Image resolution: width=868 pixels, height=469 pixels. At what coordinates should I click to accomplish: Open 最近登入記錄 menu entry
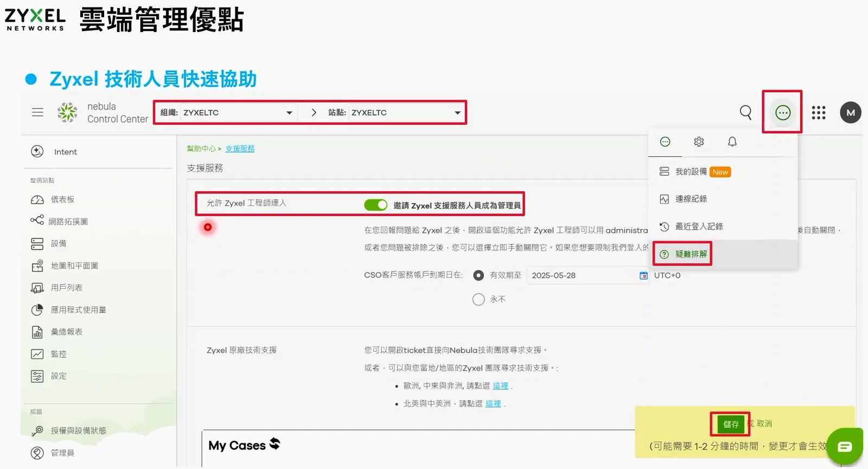723,226
